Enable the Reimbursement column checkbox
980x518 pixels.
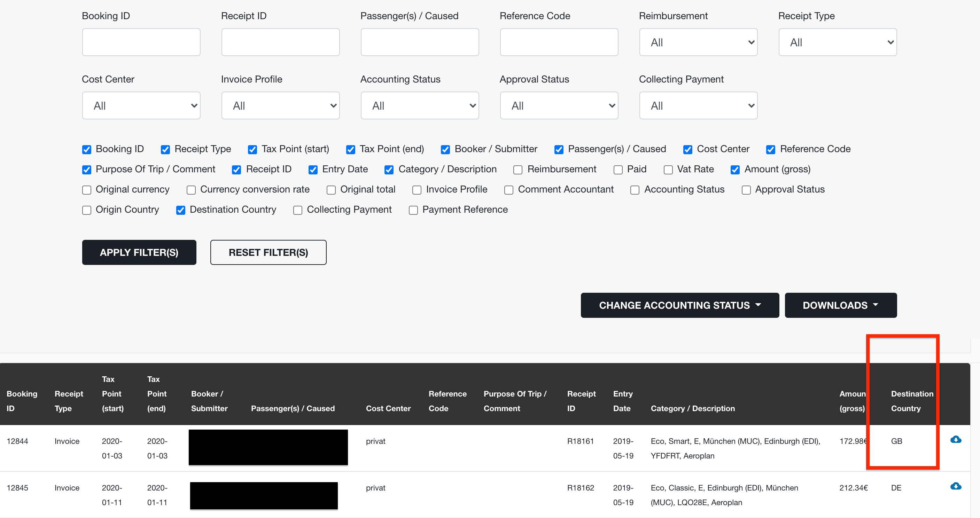(x=518, y=170)
